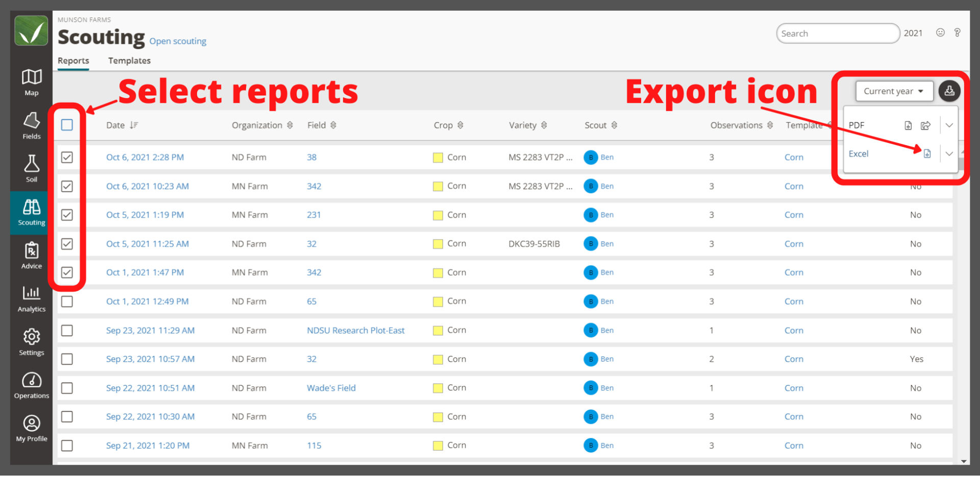Open field 231 link
This screenshot has height=477, width=980.
[x=313, y=215]
